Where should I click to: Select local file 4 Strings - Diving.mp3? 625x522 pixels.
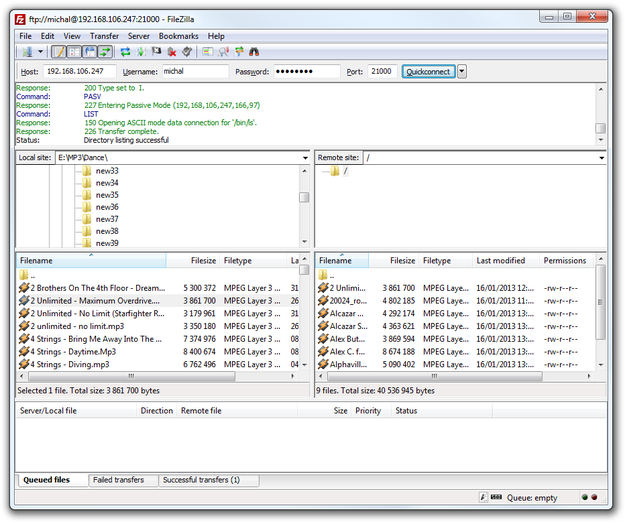click(x=158, y=365)
